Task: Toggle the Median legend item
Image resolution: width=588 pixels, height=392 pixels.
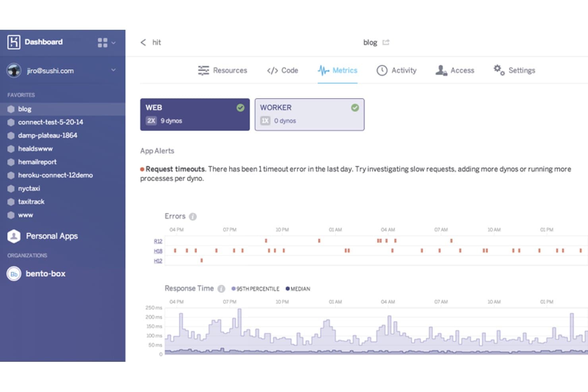Action: [298, 289]
